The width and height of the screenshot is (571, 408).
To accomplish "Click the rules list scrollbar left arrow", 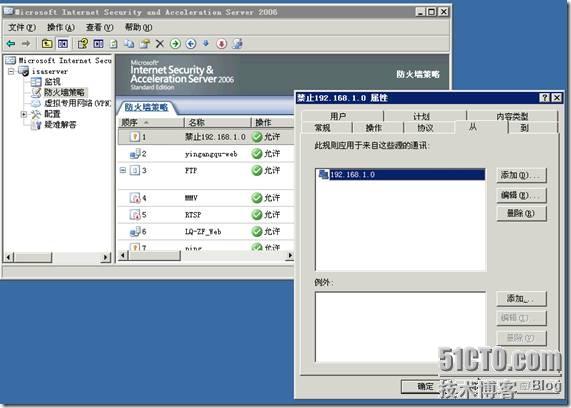I will [x=123, y=255].
